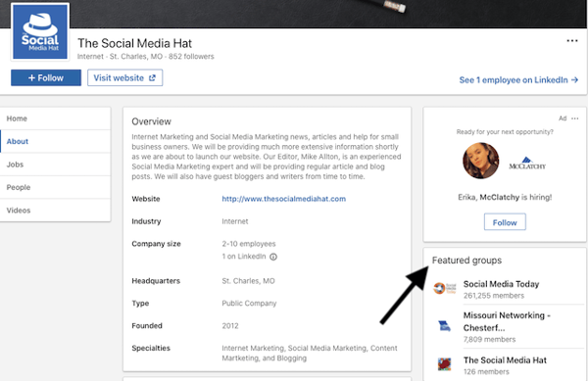This screenshot has height=381, width=588.
Task: Open the company page three-dot options menu
Action: [x=572, y=41]
